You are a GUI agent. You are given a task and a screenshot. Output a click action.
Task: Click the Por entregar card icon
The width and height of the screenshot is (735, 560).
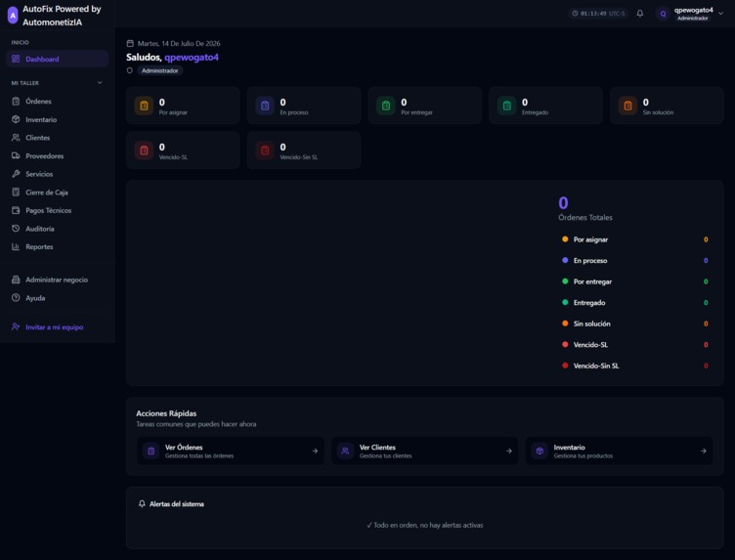(x=386, y=106)
